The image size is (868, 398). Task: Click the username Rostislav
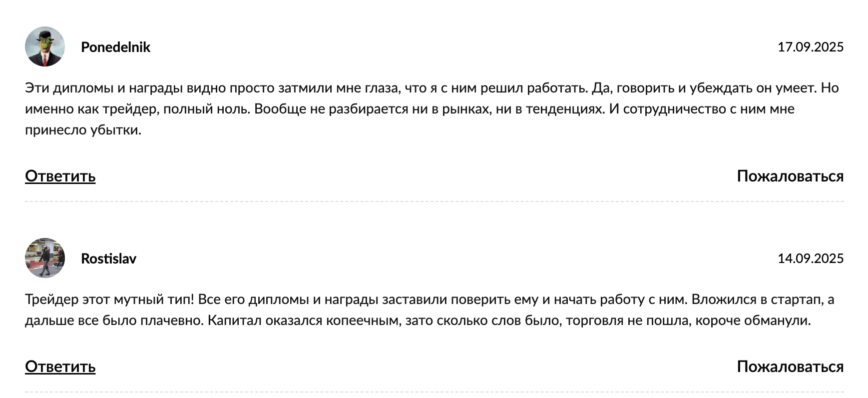pyautogui.click(x=108, y=258)
